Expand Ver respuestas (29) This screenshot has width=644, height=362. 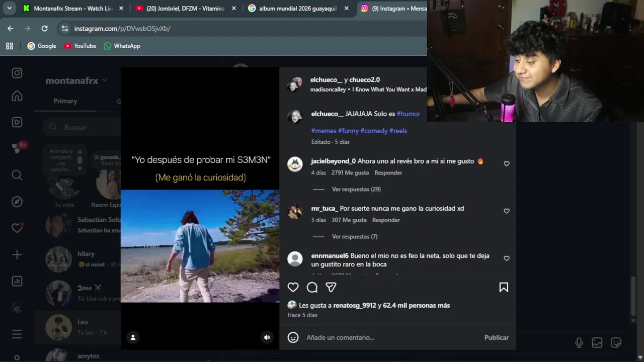click(x=356, y=189)
